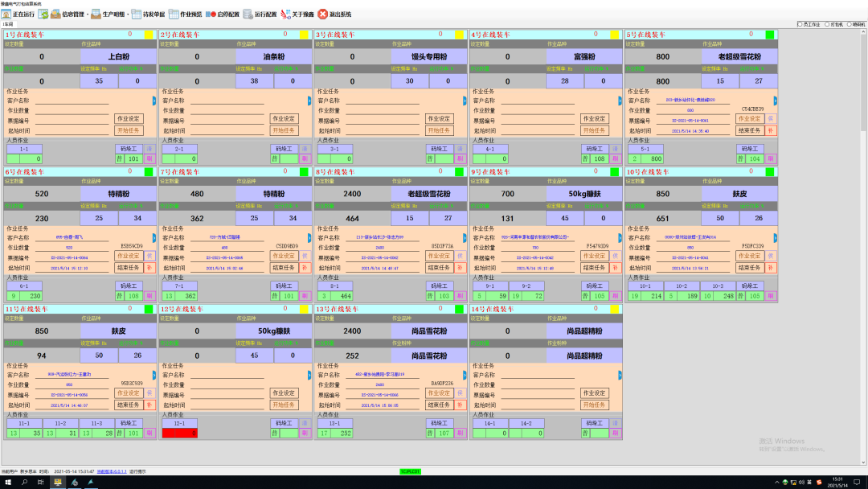The image size is (868, 489).
Task: Click the 富强粉 product box on 4号
Action: 584,56
